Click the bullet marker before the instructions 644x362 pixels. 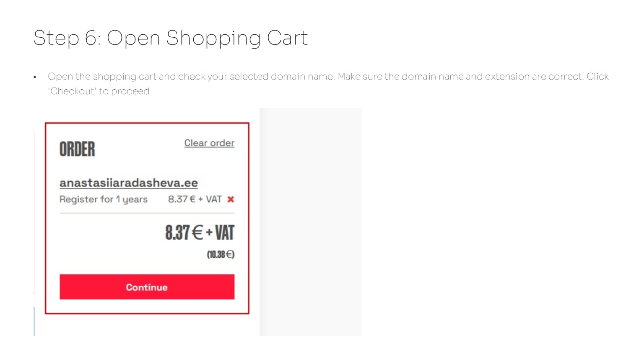(35, 77)
